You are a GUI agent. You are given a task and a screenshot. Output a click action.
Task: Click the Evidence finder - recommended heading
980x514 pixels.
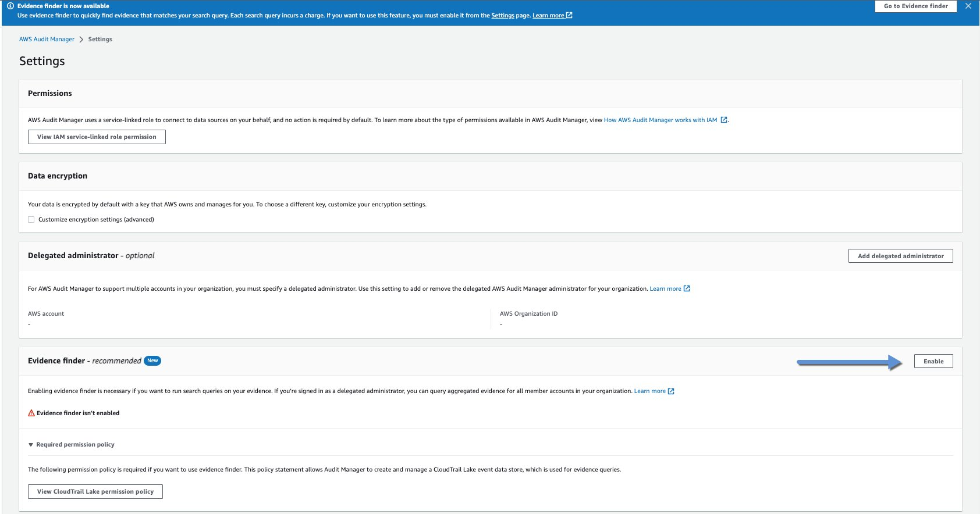coord(84,361)
